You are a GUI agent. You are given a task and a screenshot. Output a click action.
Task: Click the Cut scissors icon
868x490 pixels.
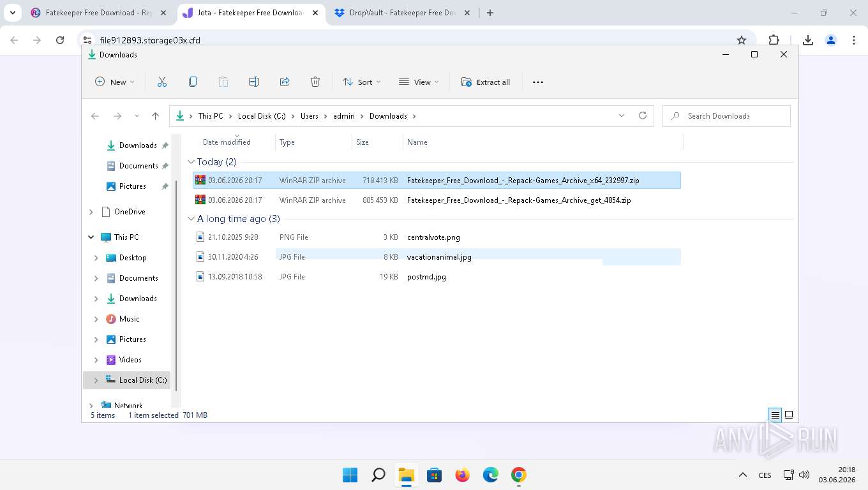pos(162,82)
